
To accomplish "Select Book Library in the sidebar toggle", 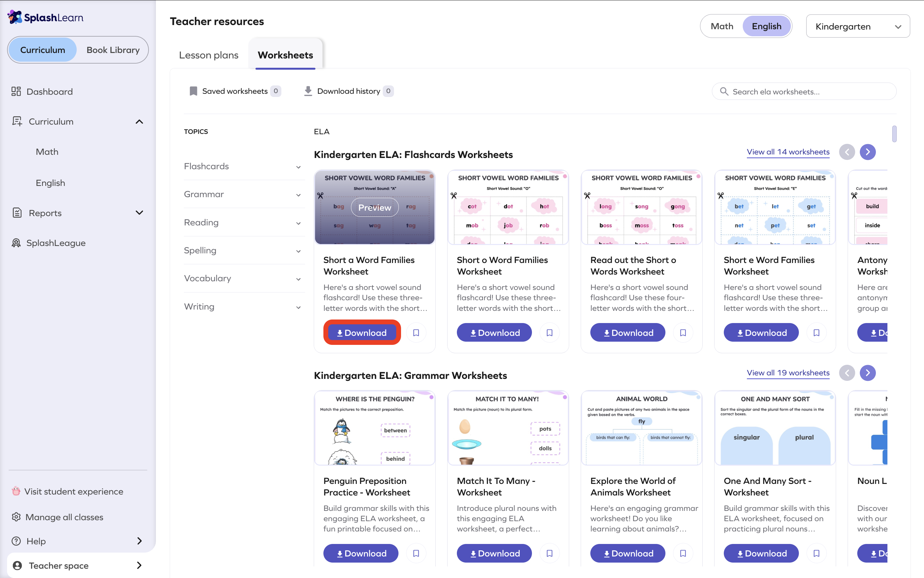I will 113,50.
